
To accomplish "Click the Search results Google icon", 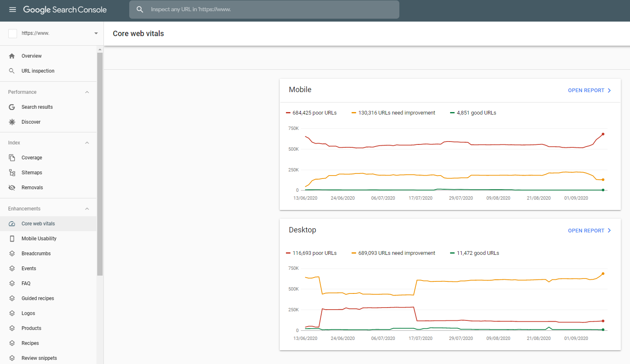I will (12, 107).
